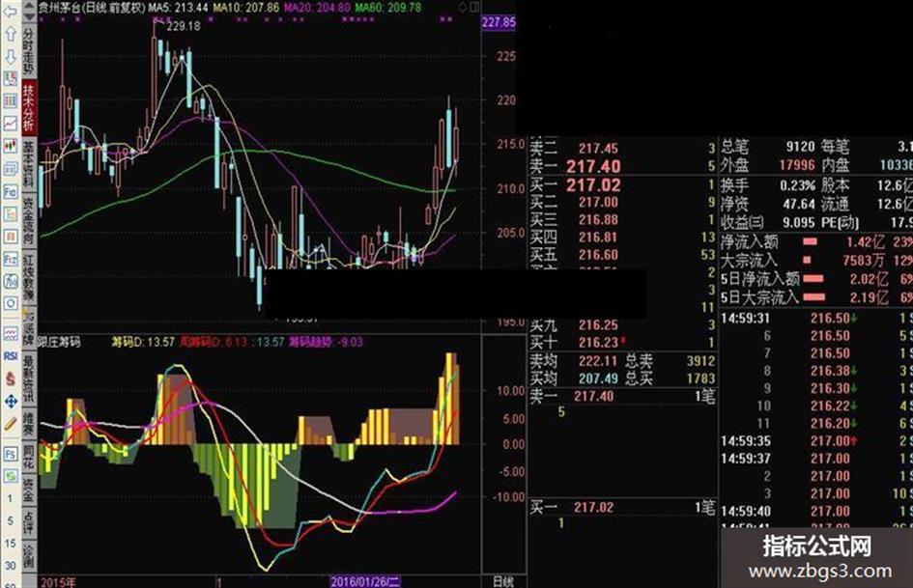Open the 分时走势 vertical tab
The height and width of the screenshot is (588, 913).
(x=29, y=49)
